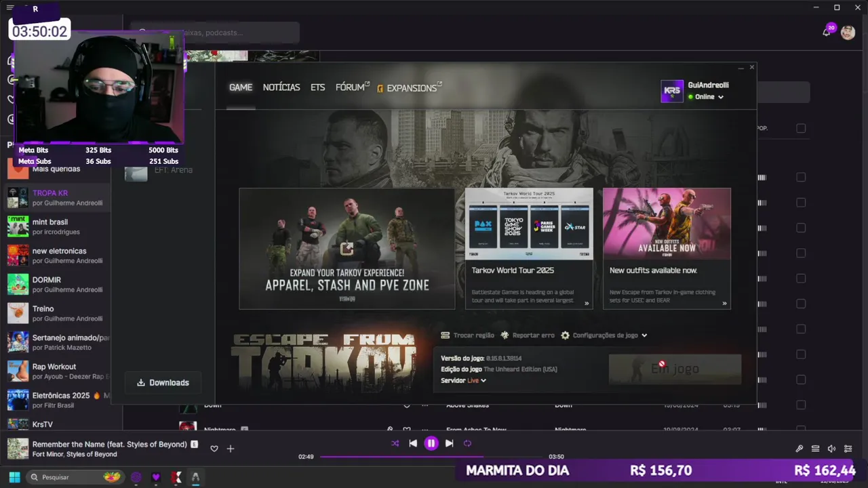Click arrow on New outfits card
The height and width of the screenshot is (488, 868).
pyautogui.click(x=724, y=304)
